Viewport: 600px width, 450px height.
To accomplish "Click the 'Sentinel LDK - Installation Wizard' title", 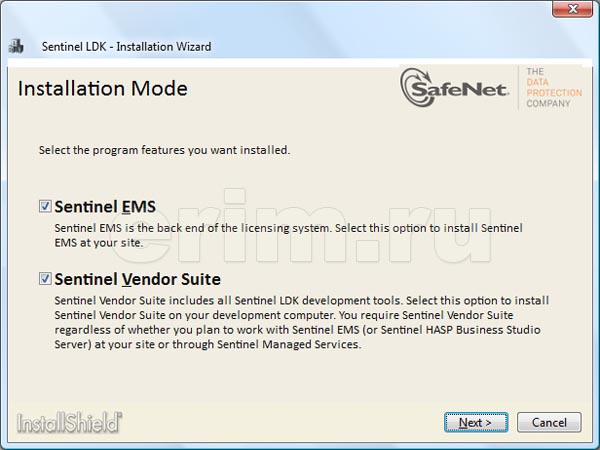I will pos(126,47).
